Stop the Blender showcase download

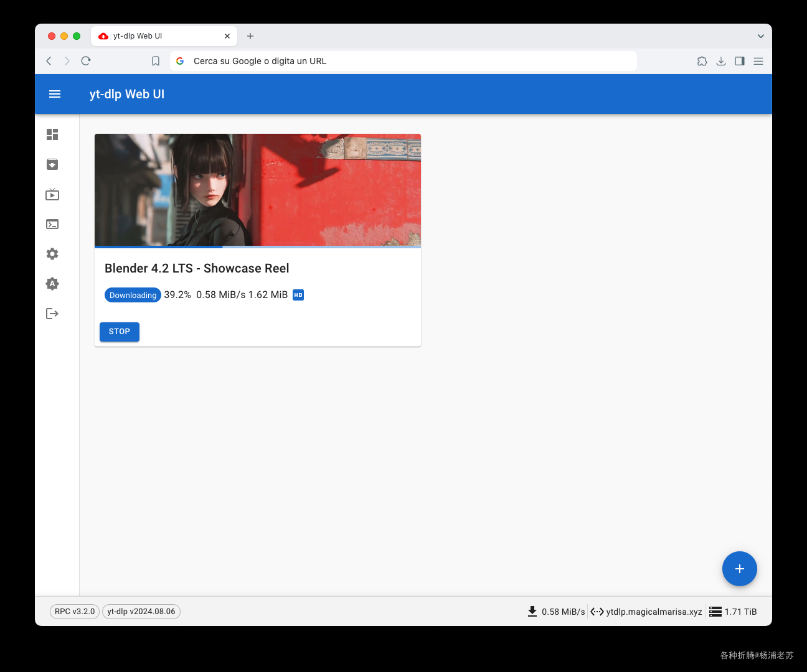point(120,332)
